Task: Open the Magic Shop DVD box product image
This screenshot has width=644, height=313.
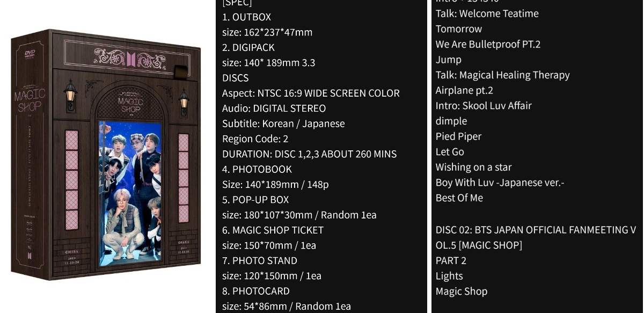Action: click(x=106, y=155)
